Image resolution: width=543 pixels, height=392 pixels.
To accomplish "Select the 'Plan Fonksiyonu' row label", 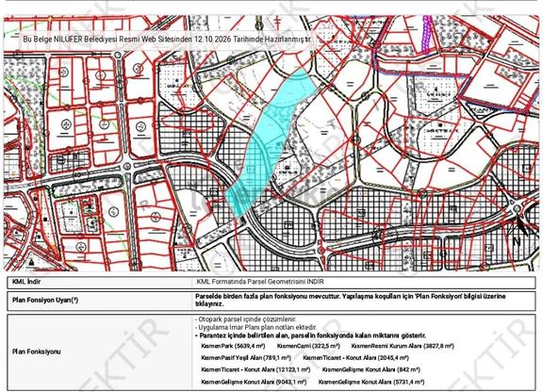I will pos(37,351).
